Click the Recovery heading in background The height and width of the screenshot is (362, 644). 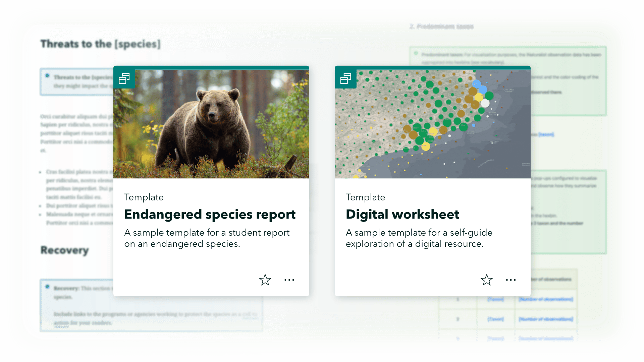[x=64, y=250]
